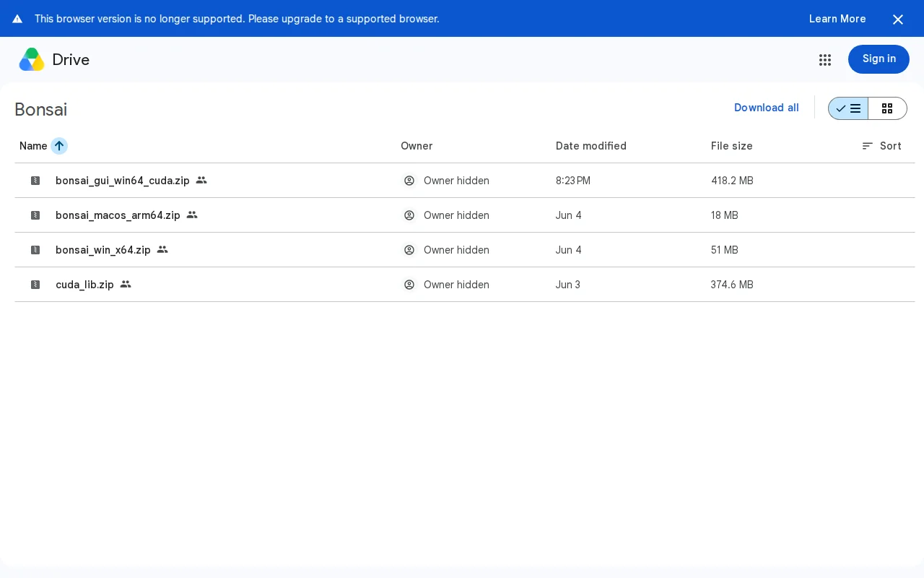The image size is (924, 578).
Task: Click the Google Drive logo icon
Action: pyautogui.click(x=32, y=59)
